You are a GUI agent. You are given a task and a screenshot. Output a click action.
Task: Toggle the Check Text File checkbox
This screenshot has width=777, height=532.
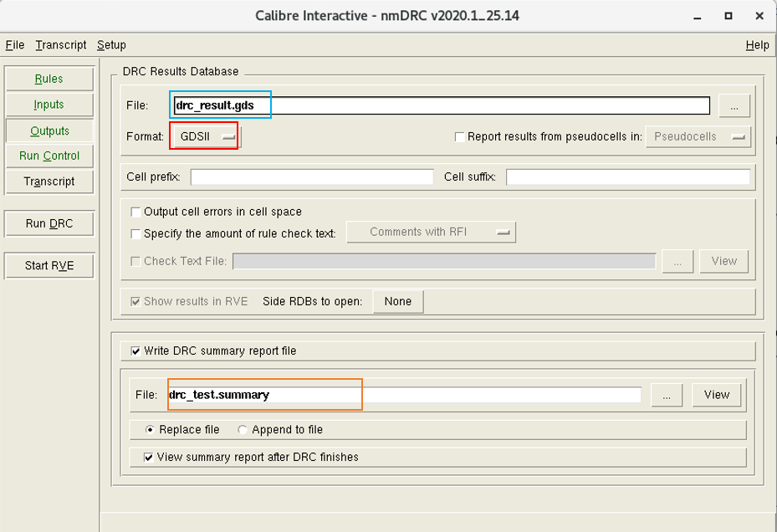coord(135,261)
